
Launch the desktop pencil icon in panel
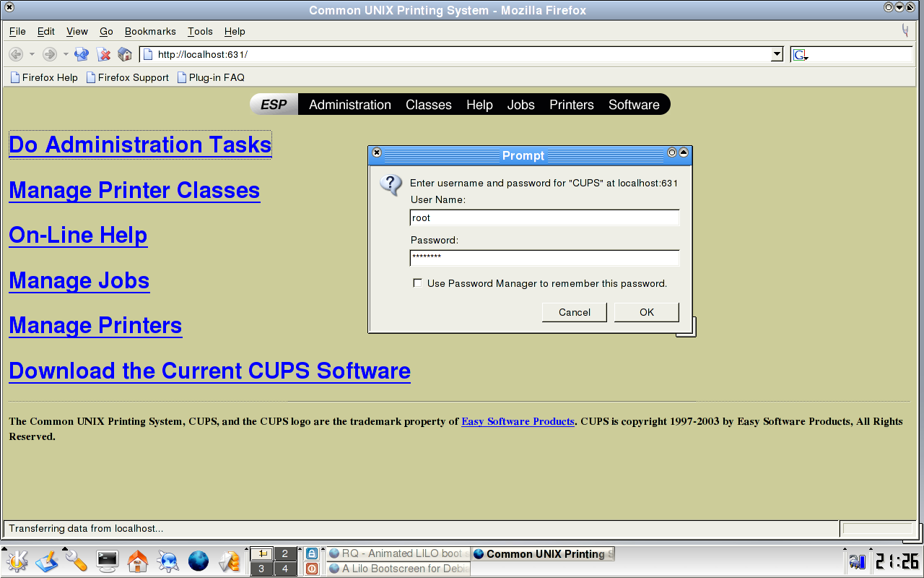click(47, 561)
